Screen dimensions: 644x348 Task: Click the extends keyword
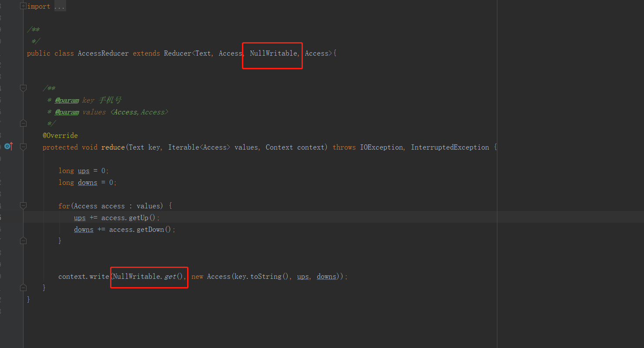(146, 54)
